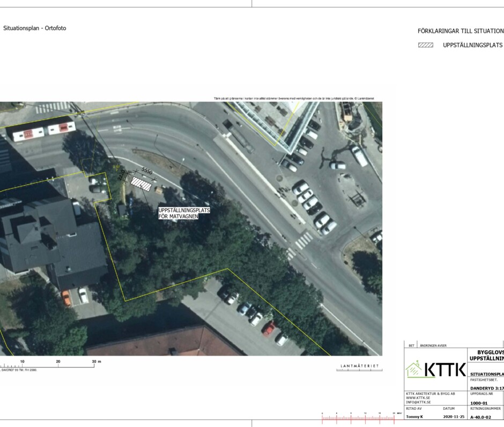The width and height of the screenshot is (504, 427).
Task: Select the property name "DANDERYD 3:17"
Action: (487, 388)
